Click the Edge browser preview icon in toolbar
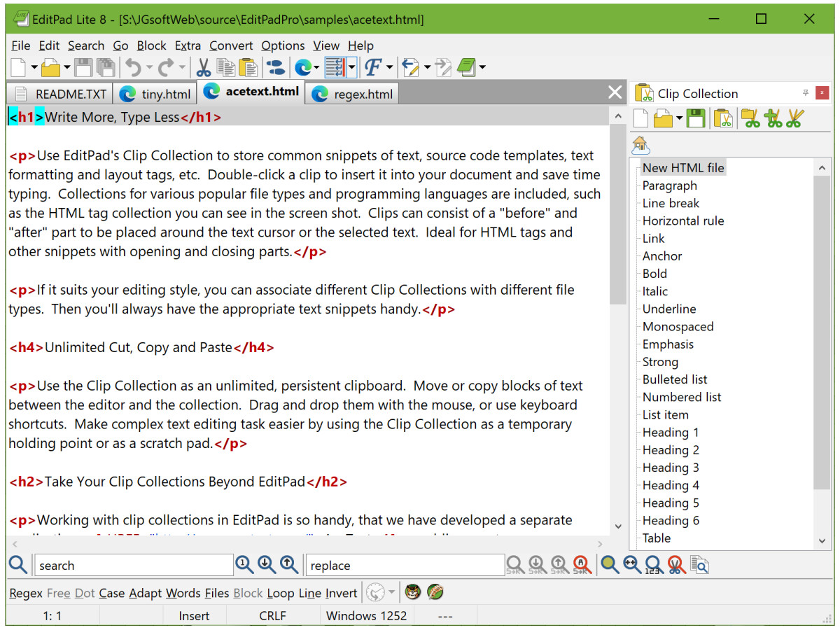Viewport: 840px width, 630px height. [x=303, y=68]
